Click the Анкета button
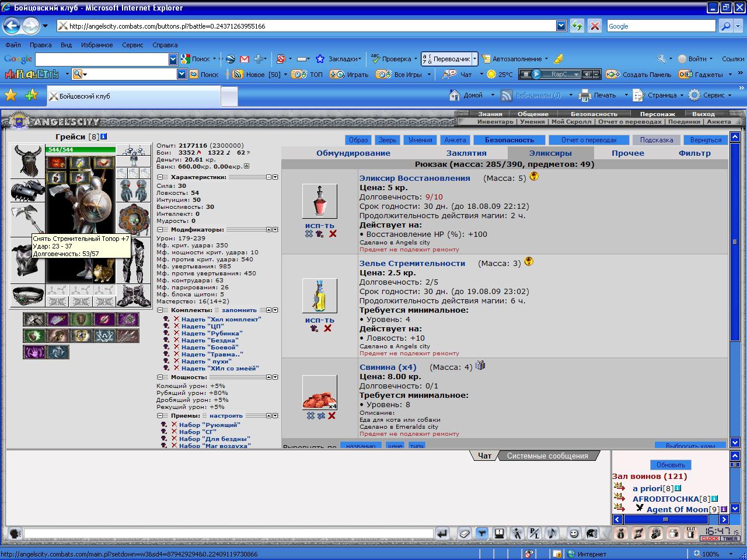This screenshot has width=747, height=560. tap(455, 140)
